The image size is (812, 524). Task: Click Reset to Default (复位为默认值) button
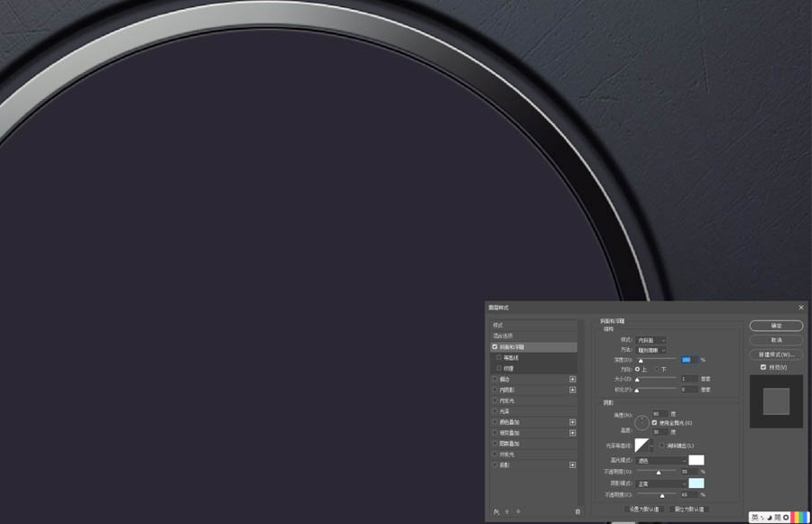(688, 510)
